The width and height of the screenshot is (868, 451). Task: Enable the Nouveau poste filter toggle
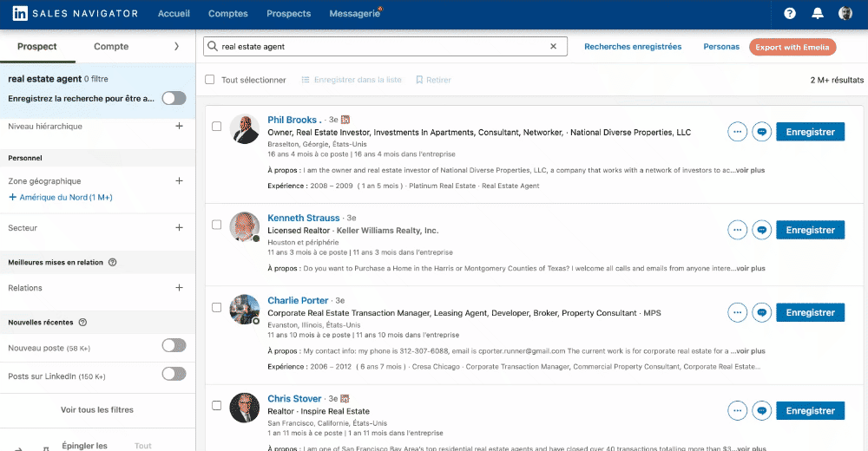(174, 346)
